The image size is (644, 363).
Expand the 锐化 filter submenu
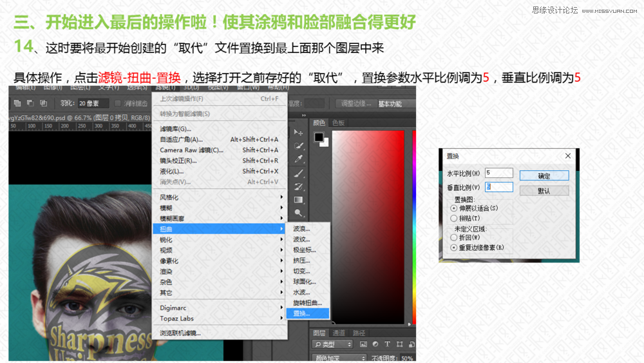[x=220, y=240]
